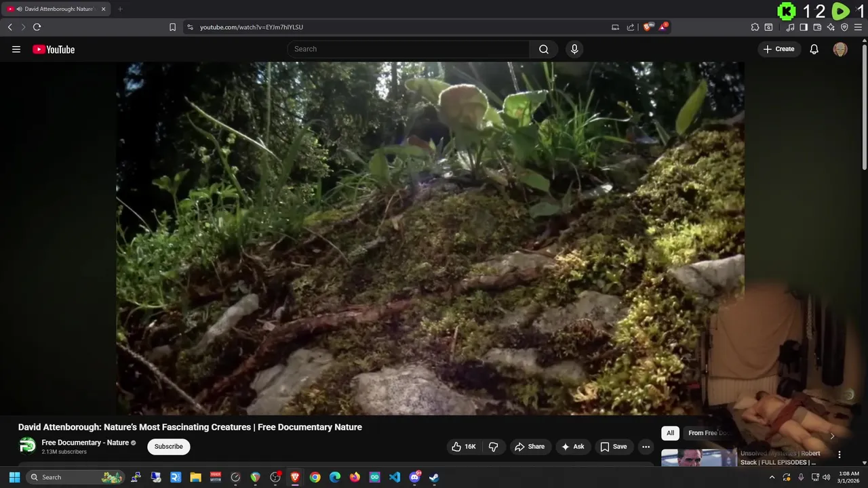
Task: Open Firefox from the taskbar
Action: [x=355, y=477]
